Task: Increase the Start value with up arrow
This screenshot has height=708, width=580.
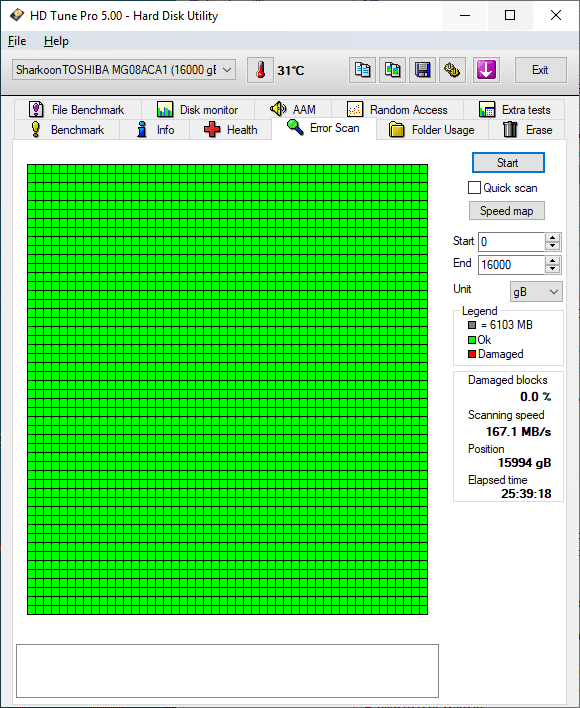Action: (552, 238)
